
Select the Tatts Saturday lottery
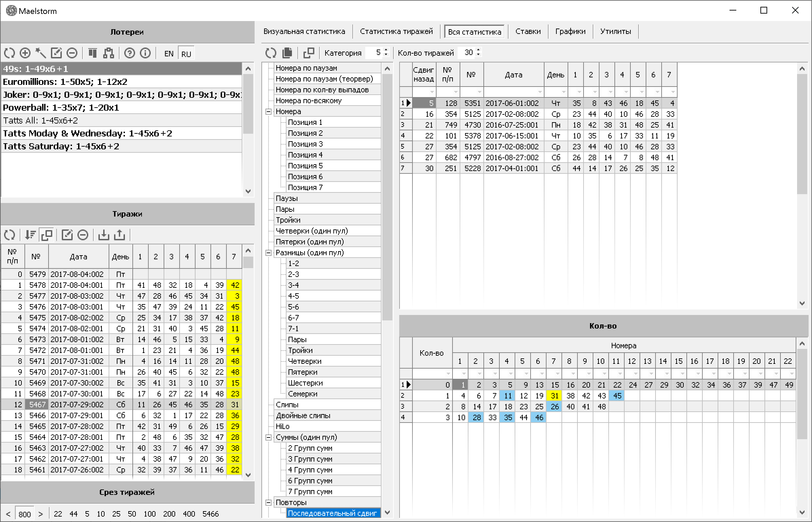pyautogui.click(x=122, y=146)
